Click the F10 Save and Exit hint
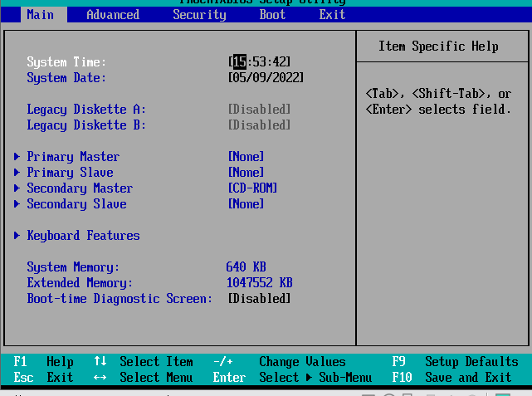Screen dimensions: 532x396 click(x=452, y=378)
